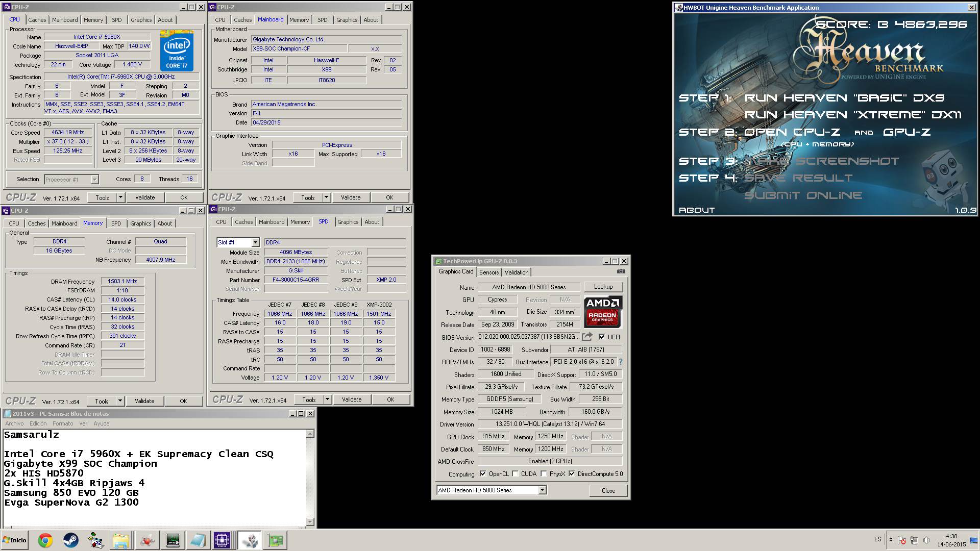Open the Notepad taskbar icon
Viewport: 980px width, 551px height.
tap(198, 540)
